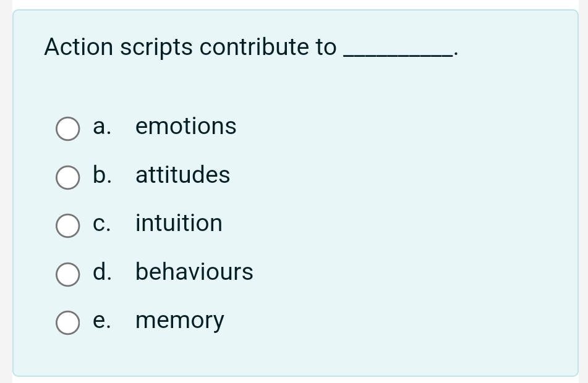Click the text label attitudes
This screenshot has width=588, height=383.
183,175
